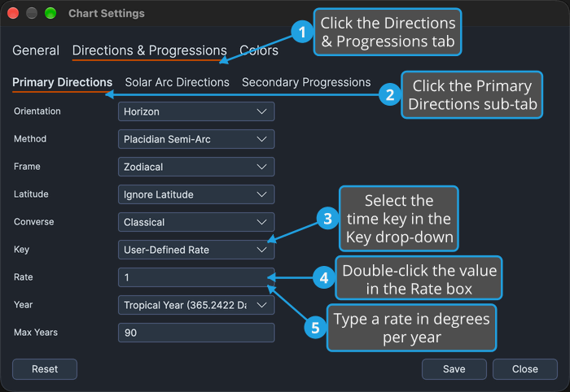Save the chart settings
The width and height of the screenshot is (570, 392).
point(454,369)
